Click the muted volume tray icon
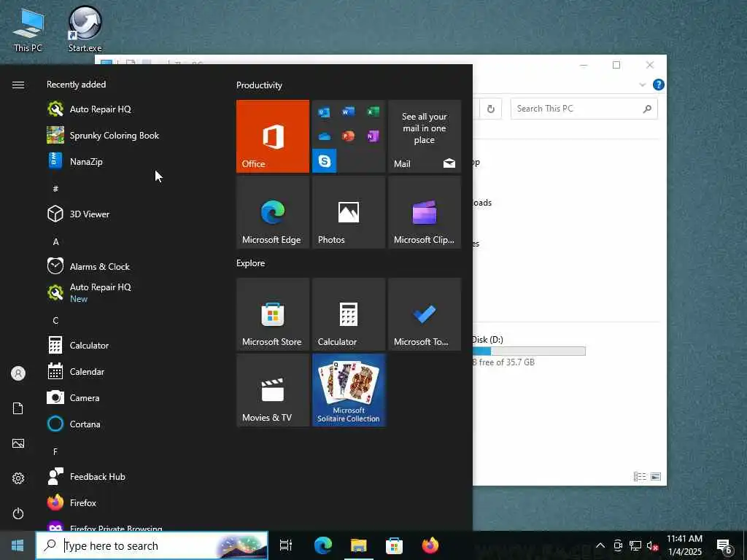 tap(652, 545)
